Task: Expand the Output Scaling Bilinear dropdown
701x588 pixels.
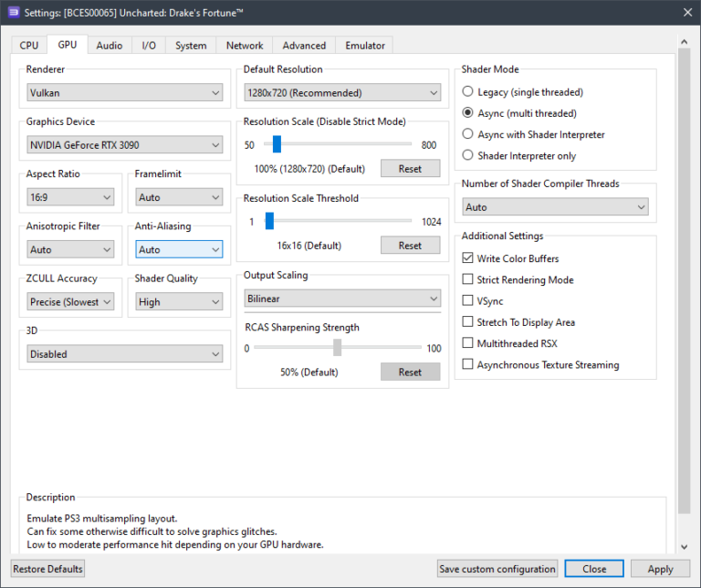Action: pos(342,299)
